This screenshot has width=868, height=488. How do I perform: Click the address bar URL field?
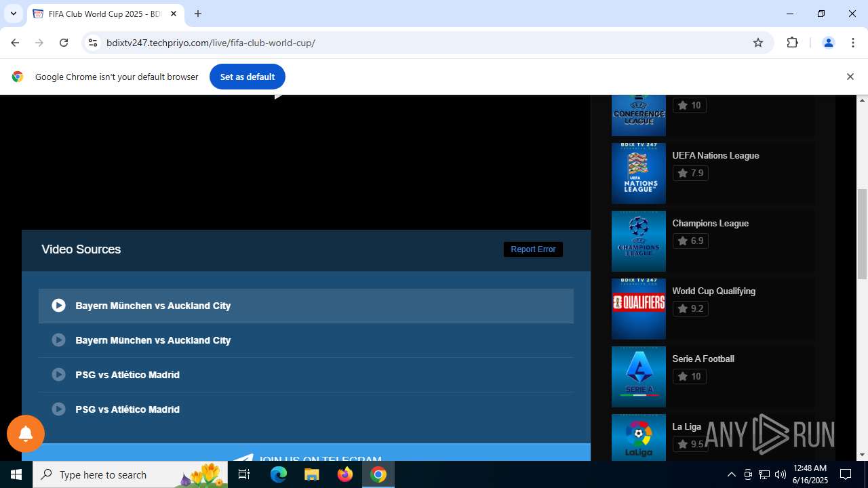(x=427, y=43)
